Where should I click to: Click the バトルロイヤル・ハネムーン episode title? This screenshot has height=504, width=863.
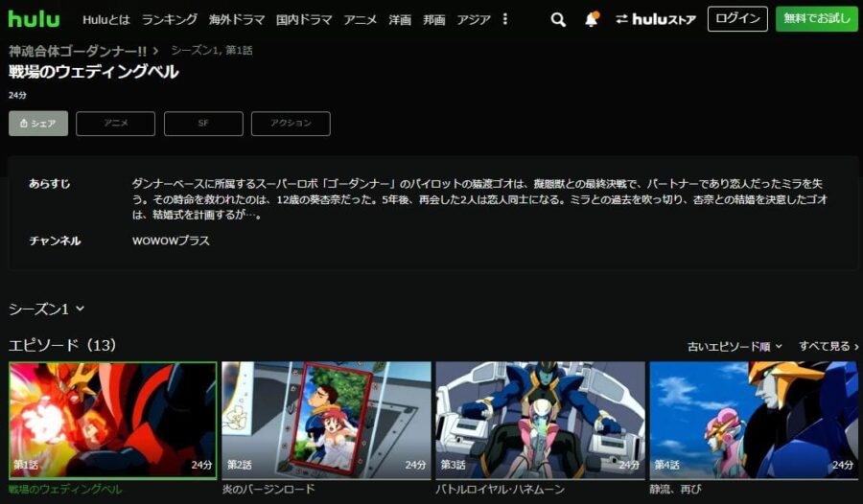pos(501,489)
